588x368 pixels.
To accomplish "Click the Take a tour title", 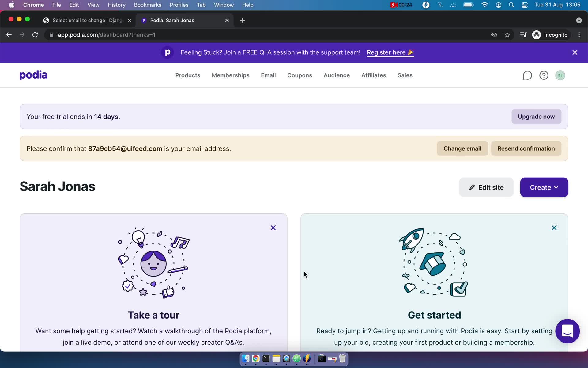I will (153, 315).
